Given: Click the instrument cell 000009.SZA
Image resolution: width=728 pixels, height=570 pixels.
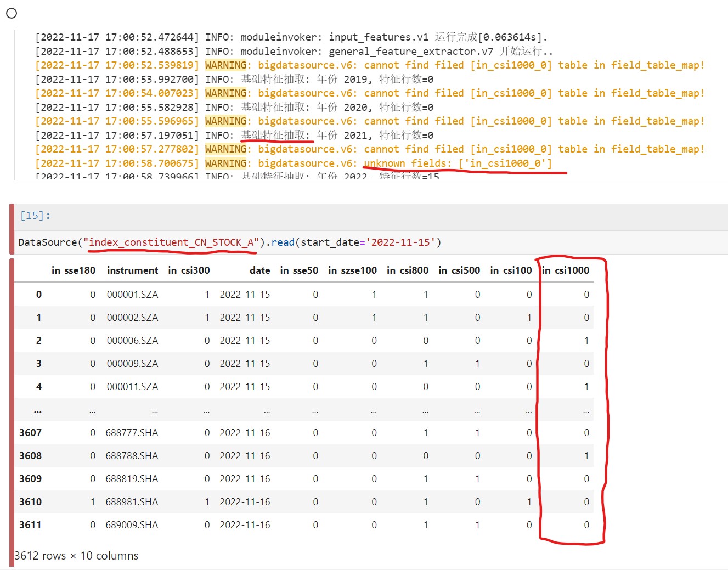Looking at the screenshot, I should pyautogui.click(x=132, y=364).
